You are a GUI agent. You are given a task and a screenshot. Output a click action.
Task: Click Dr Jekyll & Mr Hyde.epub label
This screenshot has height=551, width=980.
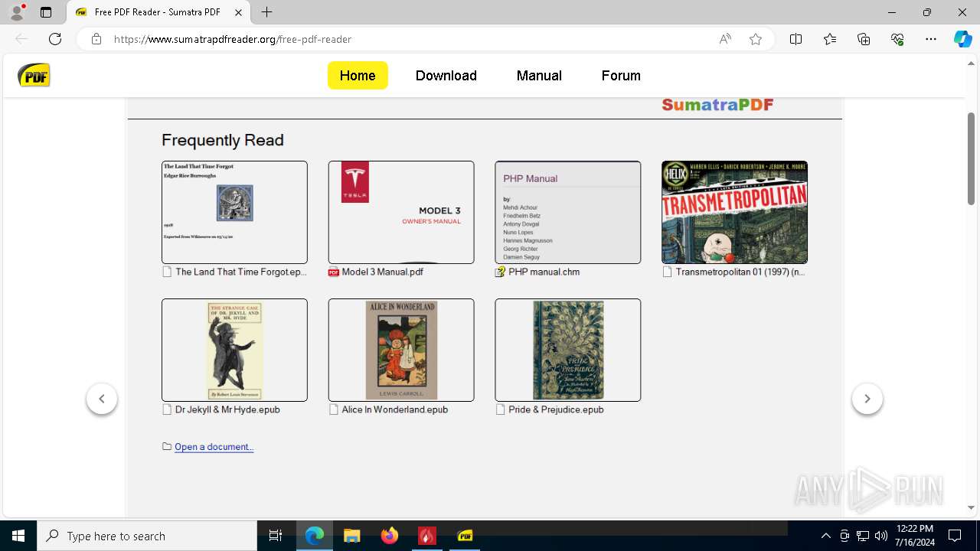pos(227,409)
